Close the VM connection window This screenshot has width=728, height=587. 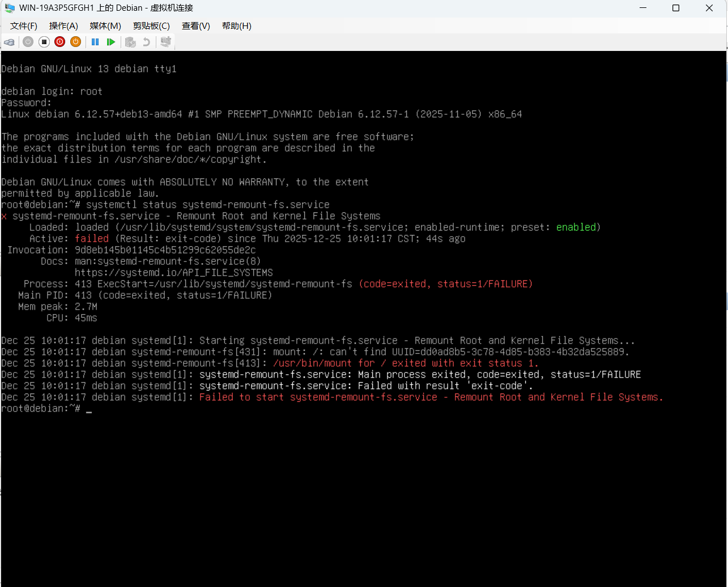coord(709,8)
